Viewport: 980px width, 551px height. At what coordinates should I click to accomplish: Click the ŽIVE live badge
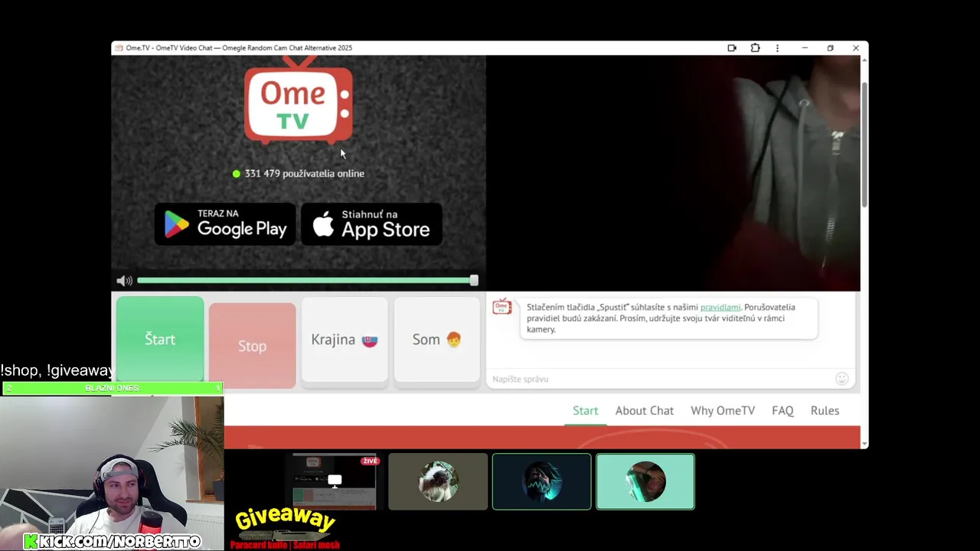coord(371,461)
